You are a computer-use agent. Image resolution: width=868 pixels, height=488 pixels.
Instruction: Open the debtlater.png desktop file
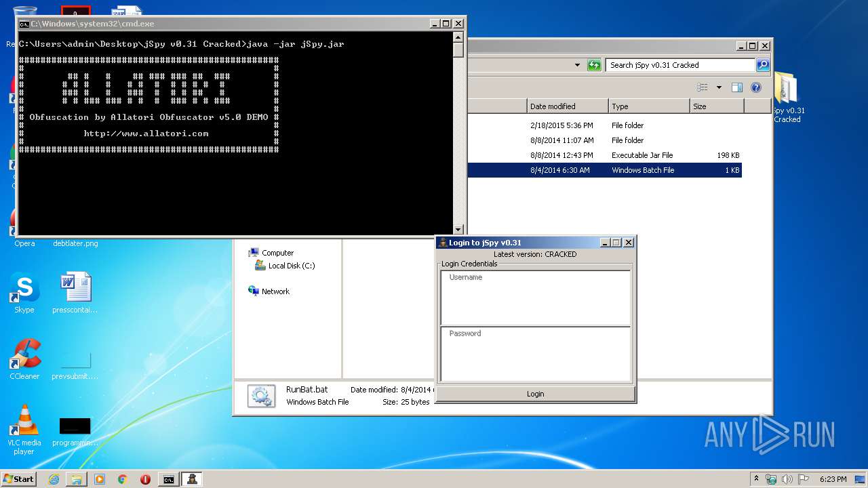[x=75, y=243]
